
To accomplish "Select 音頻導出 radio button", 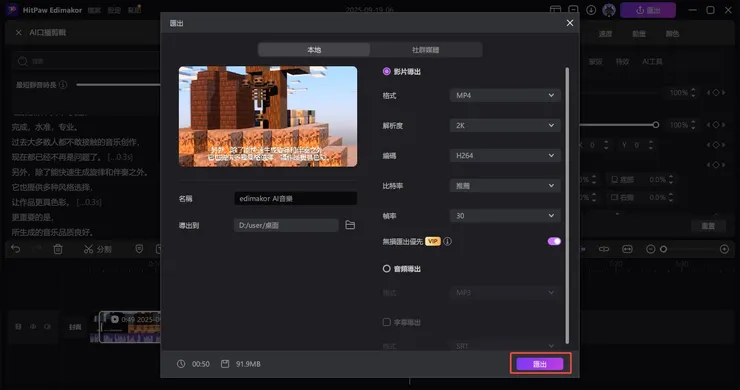I will [x=387, y=268].
